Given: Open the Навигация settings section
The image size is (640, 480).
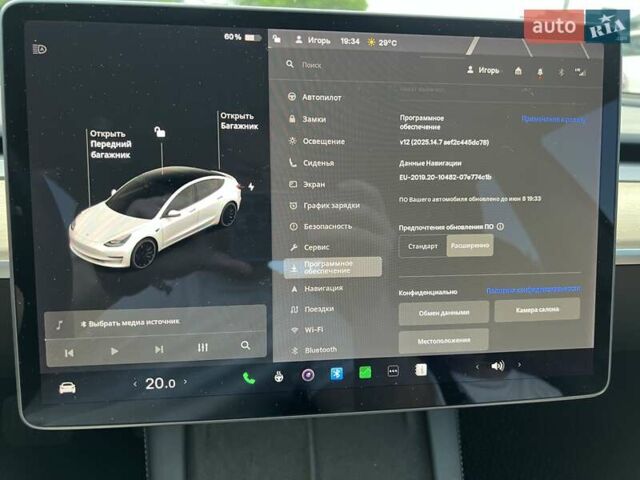Looking at the screenshot, I should pos(323,288).
